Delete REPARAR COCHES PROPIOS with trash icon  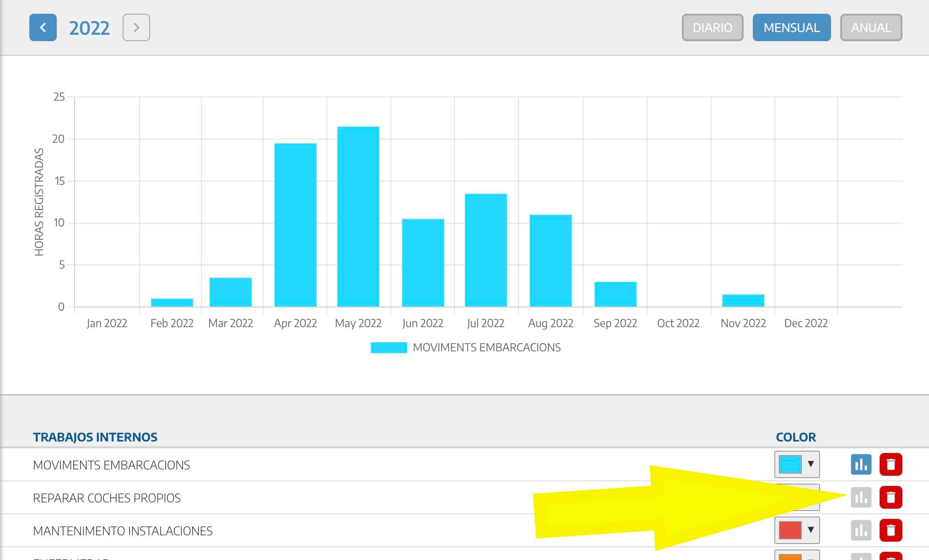(x=891, y=497)
